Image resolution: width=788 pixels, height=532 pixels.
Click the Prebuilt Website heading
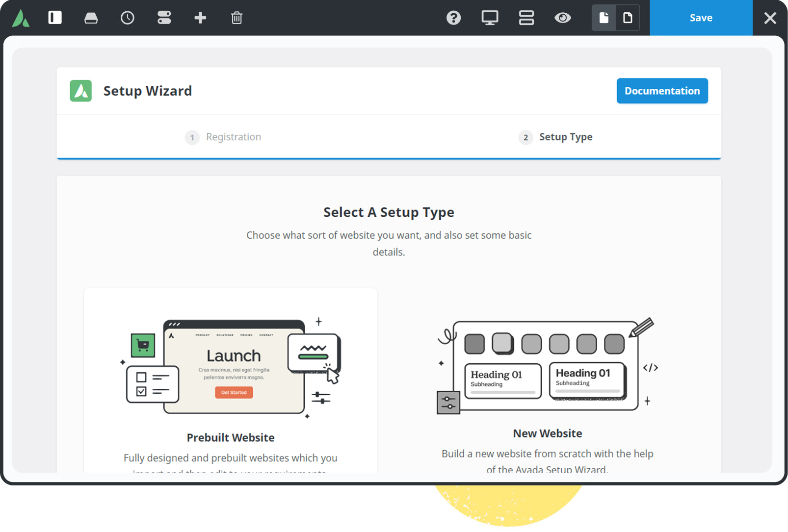tap(231, 437)
